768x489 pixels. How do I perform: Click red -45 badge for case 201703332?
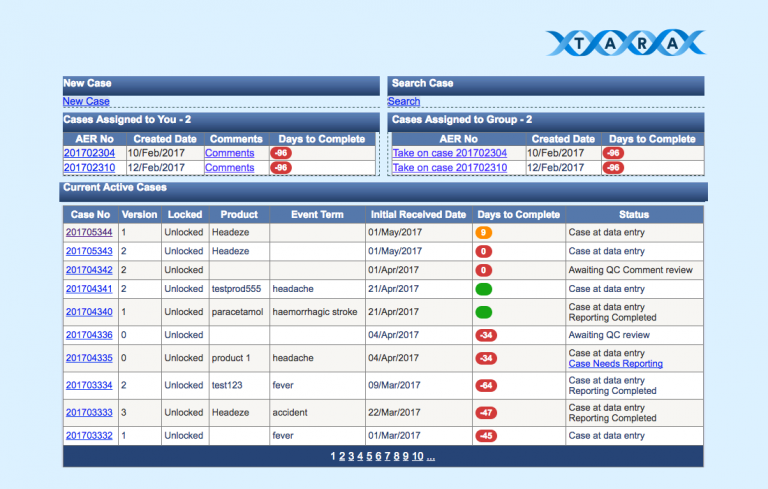486,436
